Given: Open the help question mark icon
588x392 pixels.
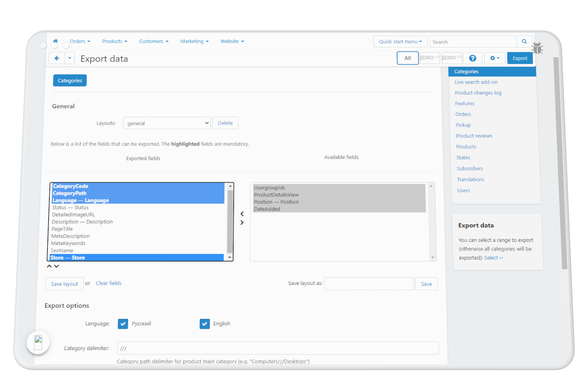Looking at the screenshot, I should (473, 58).
